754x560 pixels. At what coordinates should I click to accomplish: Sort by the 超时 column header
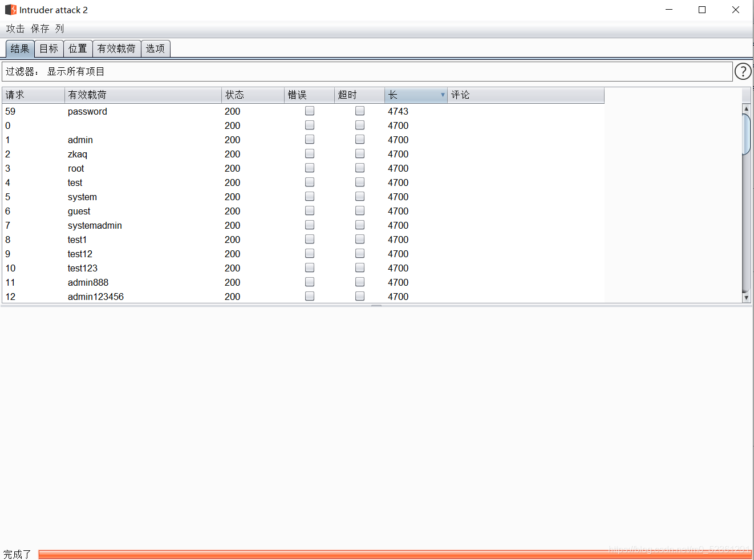359,95
